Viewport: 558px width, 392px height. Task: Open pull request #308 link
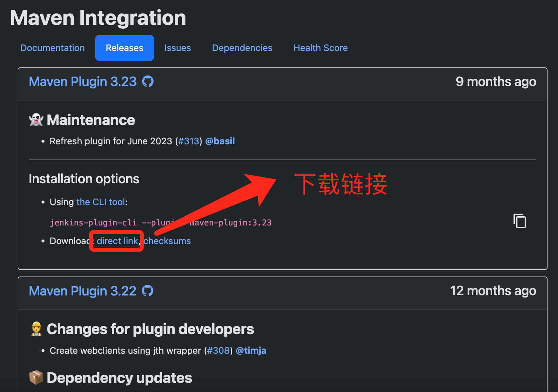coord(218,351)
